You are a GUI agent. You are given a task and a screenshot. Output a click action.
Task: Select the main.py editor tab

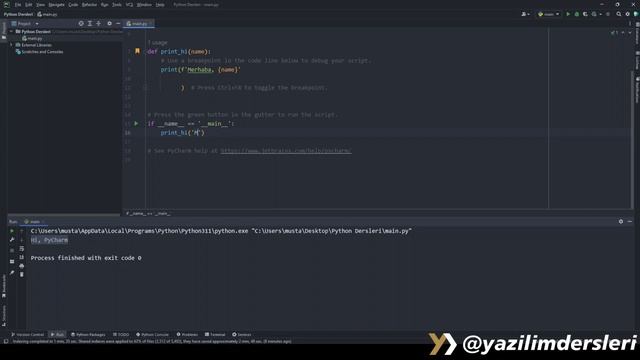point(139,24)
